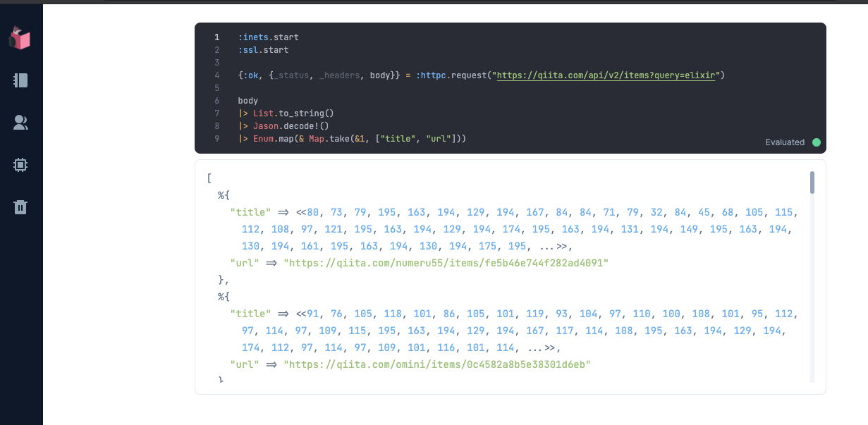Click the body variable on line 6

(248, 100)
